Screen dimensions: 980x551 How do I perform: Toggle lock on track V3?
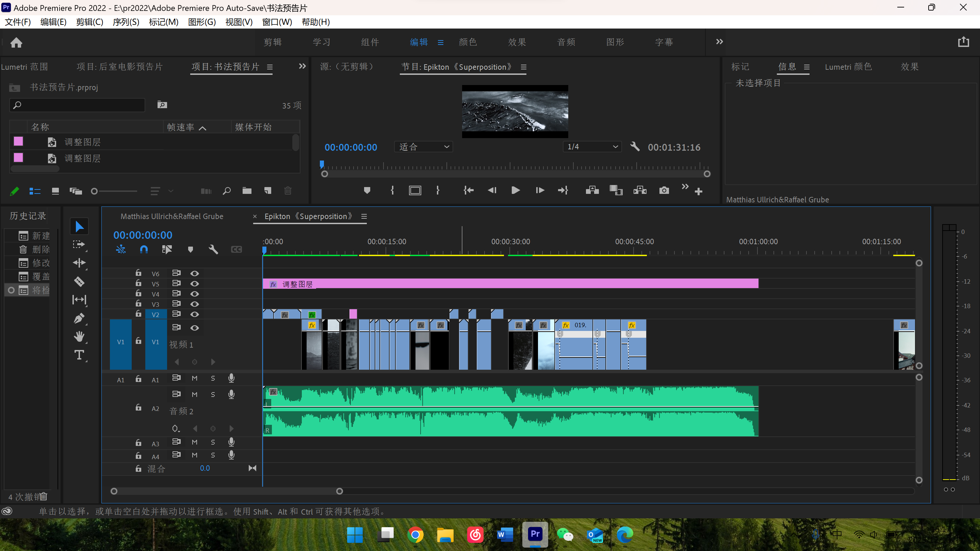click(138, 304)
